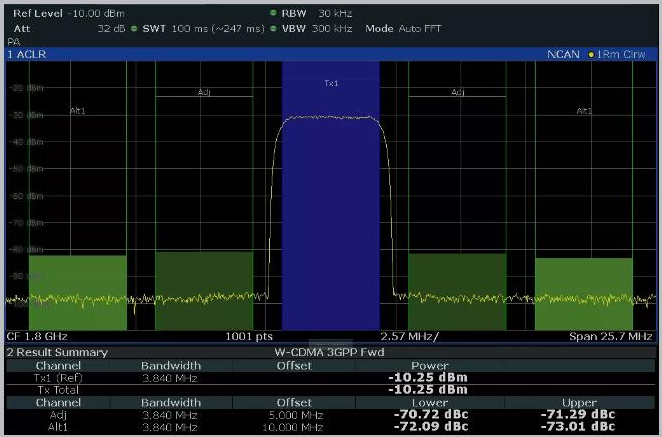
Task: Open the Mode Auto FFT setting
Action: pos(405,27)
